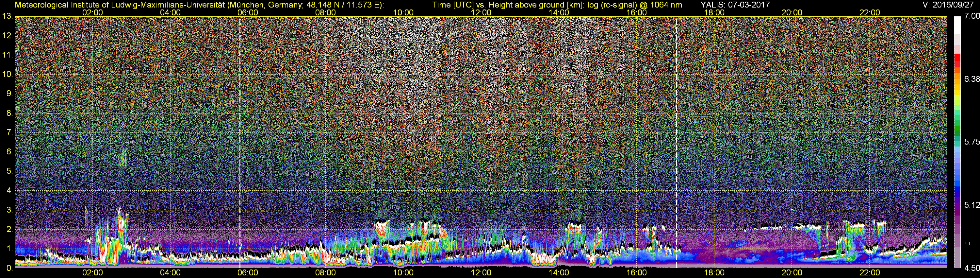The image size is (980, 278).
Task: Click the bottom 10:00 time label
Action: [403, 273]
